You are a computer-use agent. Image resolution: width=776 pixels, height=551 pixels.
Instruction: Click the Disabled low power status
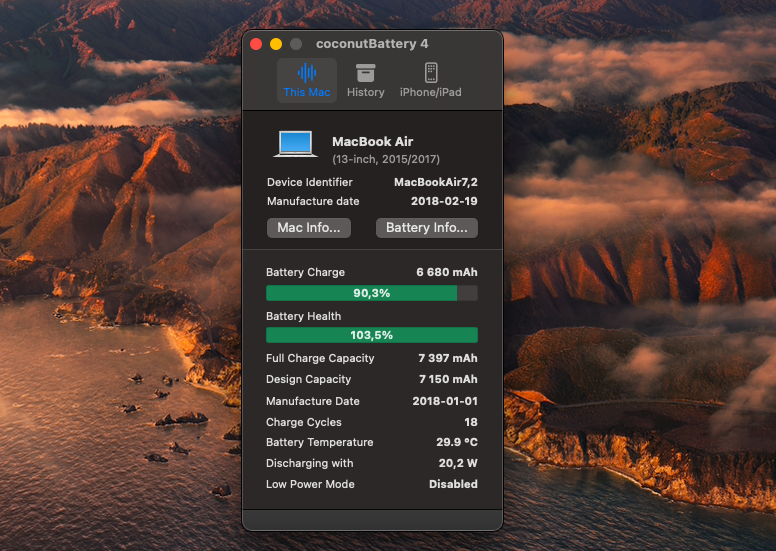click(x=453, y=484)
